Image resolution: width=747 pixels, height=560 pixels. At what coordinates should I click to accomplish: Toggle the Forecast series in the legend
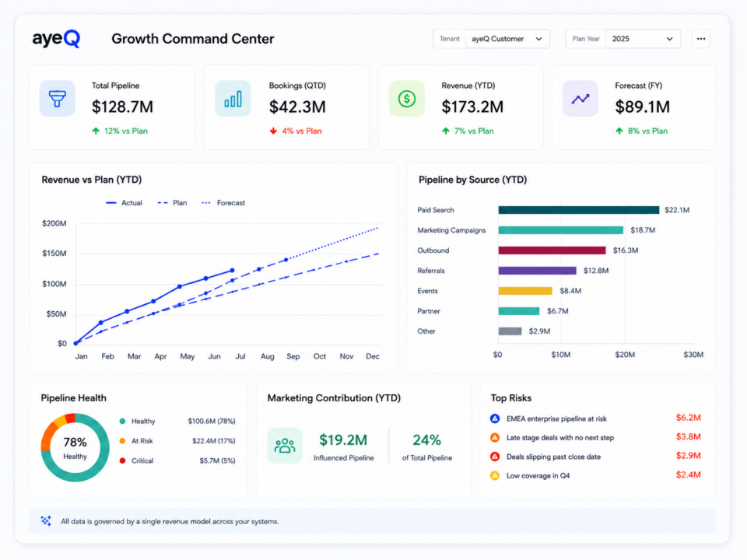223,203
